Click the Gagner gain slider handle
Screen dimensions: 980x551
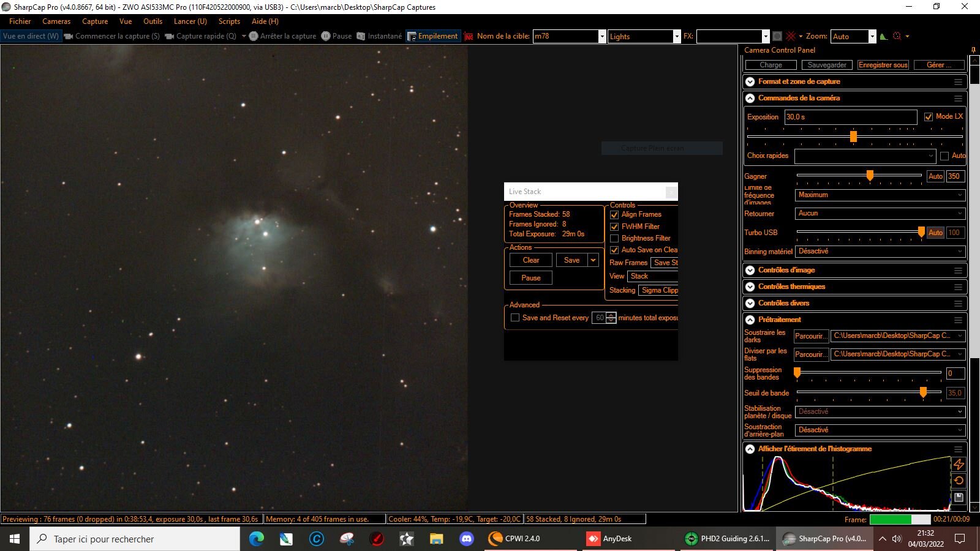point(870,176)
